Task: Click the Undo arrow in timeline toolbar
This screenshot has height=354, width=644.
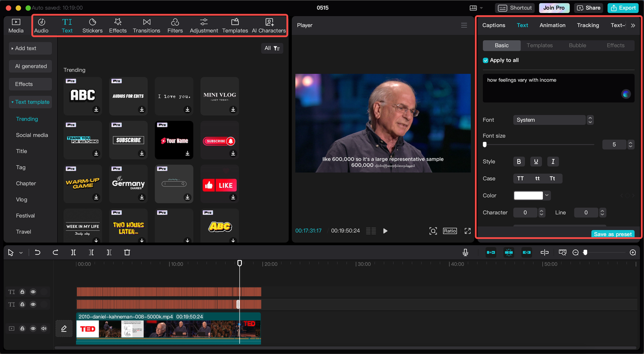Action: (38, 252)
